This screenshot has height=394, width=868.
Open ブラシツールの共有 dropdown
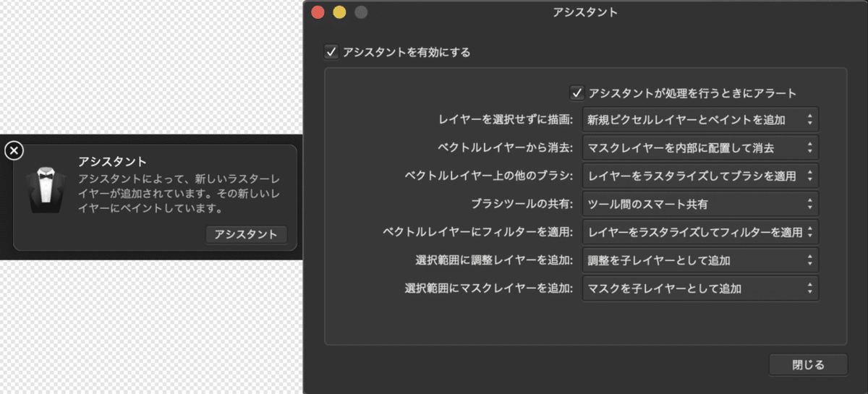pos(700,204)
